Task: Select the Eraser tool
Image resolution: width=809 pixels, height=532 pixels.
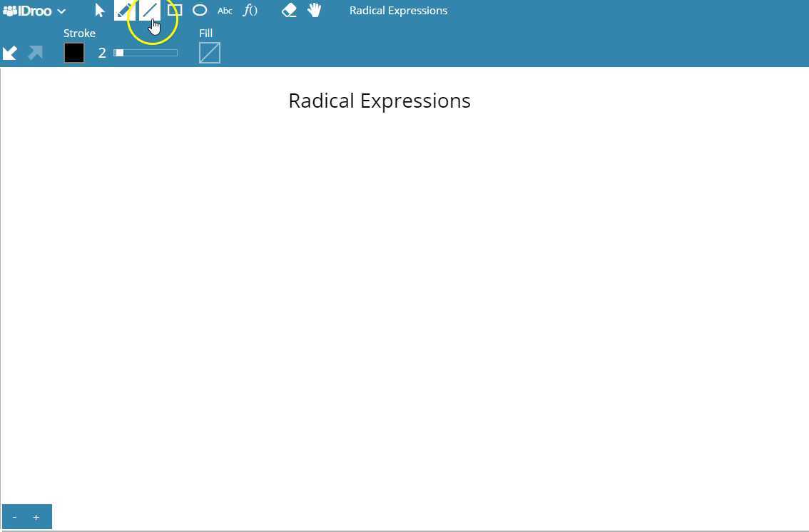Action: click(x=289, y=10)
